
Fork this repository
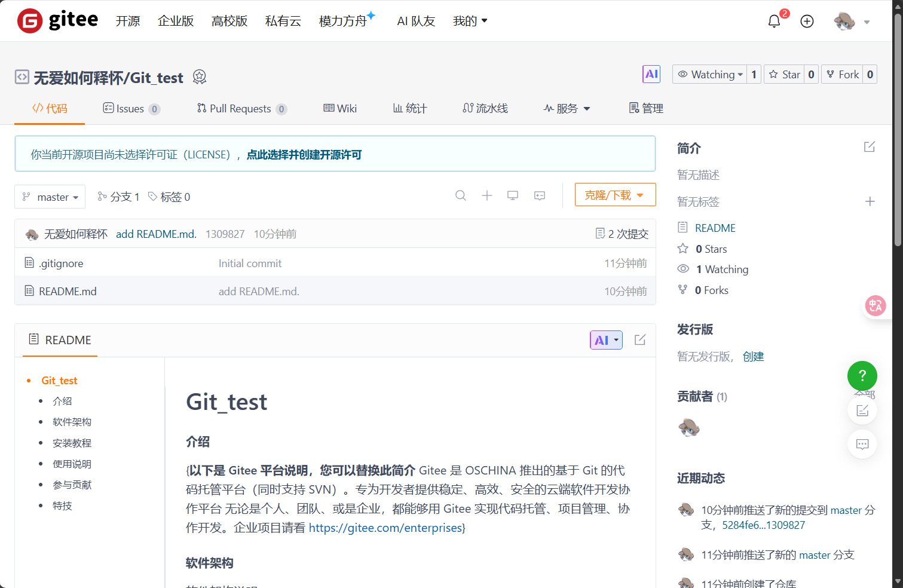(x=842, y=74)
